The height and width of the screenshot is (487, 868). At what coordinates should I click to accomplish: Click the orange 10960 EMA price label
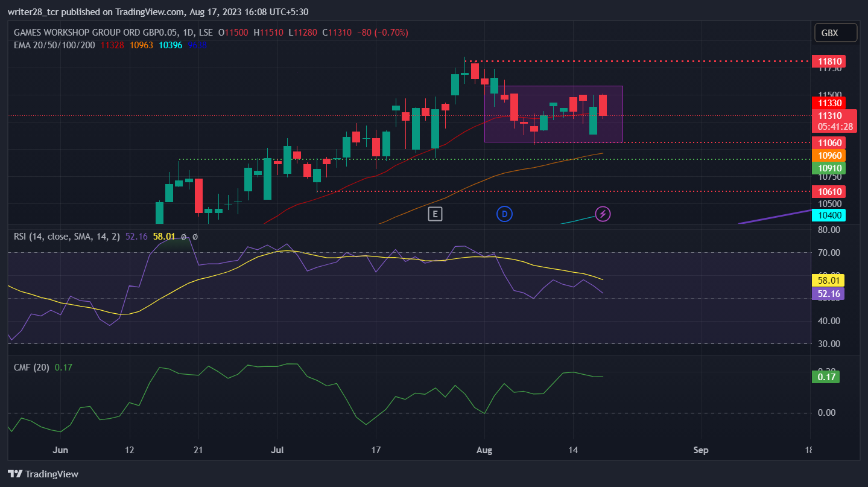point(828,156)
